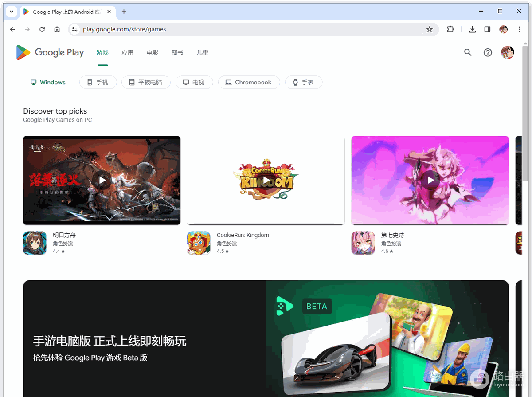Click the 4.4 rating under 明日方舟
This screenshot has width=532, height=397.
tap(59, 251)
